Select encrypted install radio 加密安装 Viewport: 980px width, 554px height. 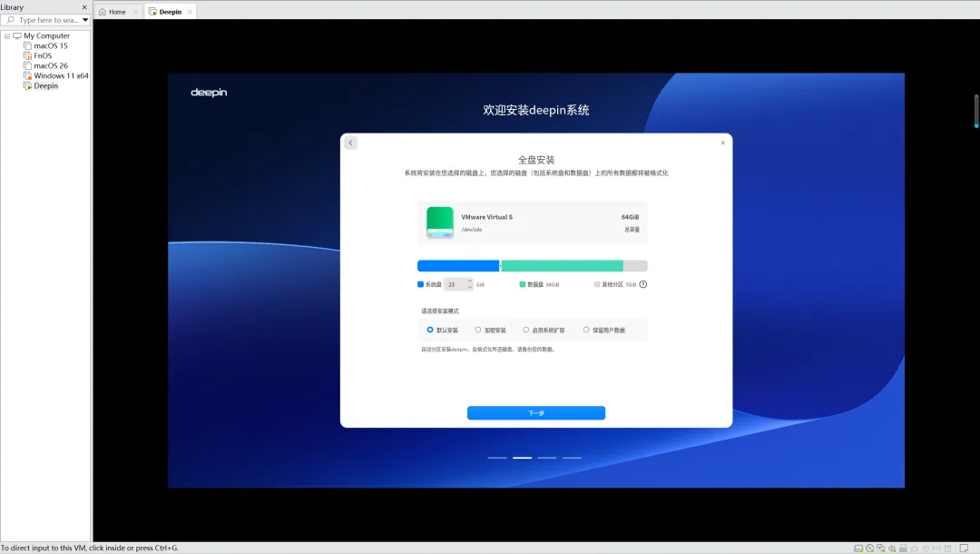(478, 330)
